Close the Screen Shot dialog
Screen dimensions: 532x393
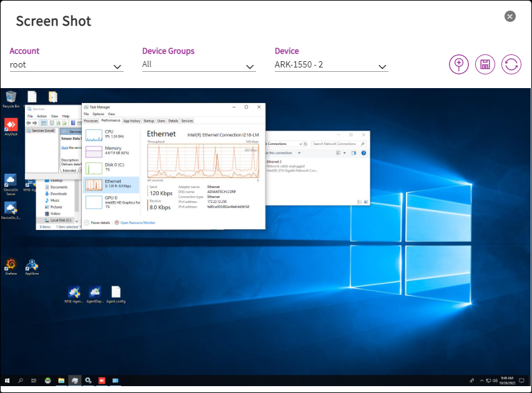510,17
